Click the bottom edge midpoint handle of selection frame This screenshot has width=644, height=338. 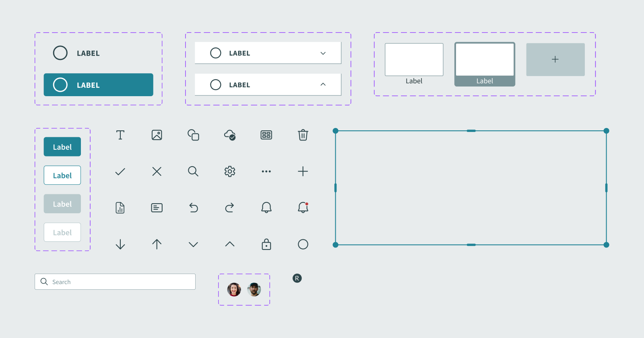[x=471, y=245]
